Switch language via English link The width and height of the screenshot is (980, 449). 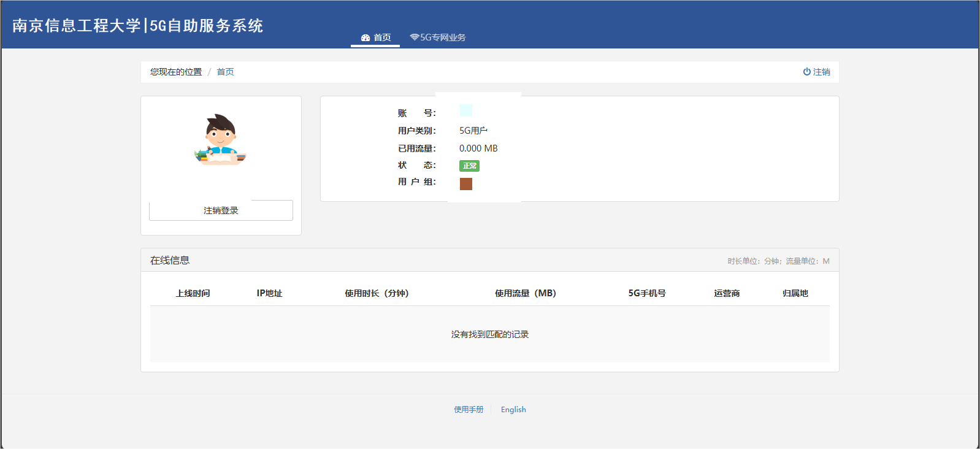(513, 410)
